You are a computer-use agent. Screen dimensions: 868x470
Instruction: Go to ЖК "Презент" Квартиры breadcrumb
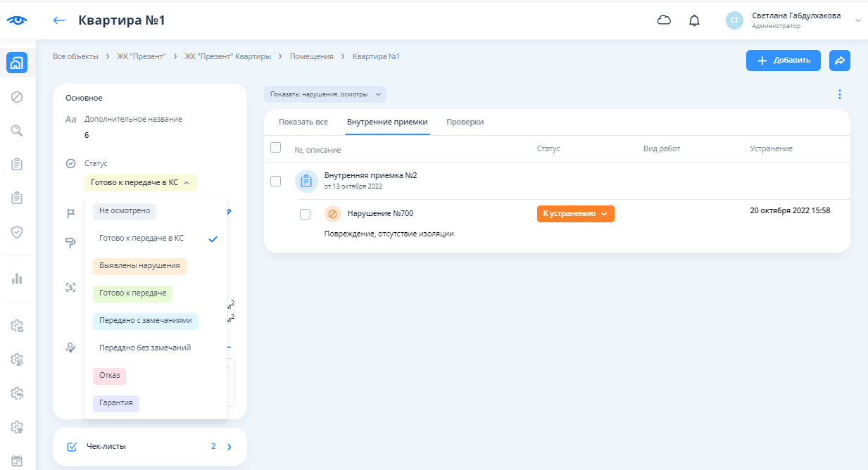227,56
